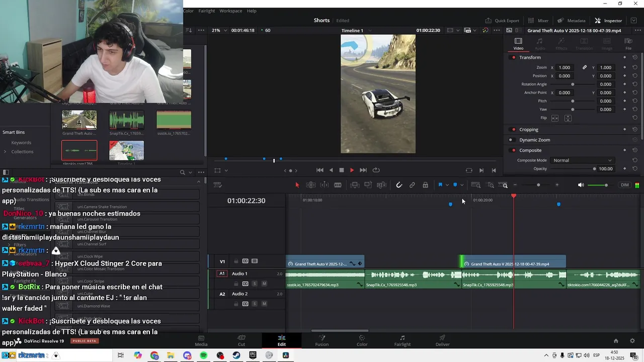Click the Overwrite Clip toolbar icon
644x362 pixels.
(x=368, y=185)
